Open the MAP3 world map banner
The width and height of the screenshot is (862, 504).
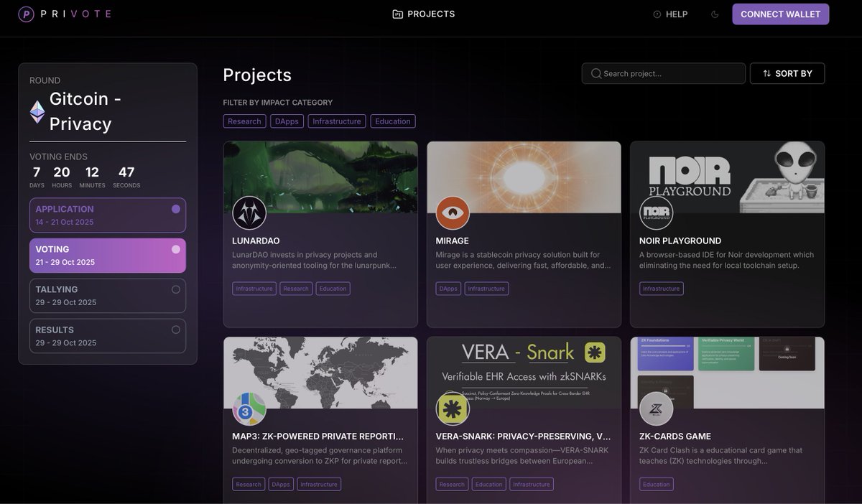(320, 373)
